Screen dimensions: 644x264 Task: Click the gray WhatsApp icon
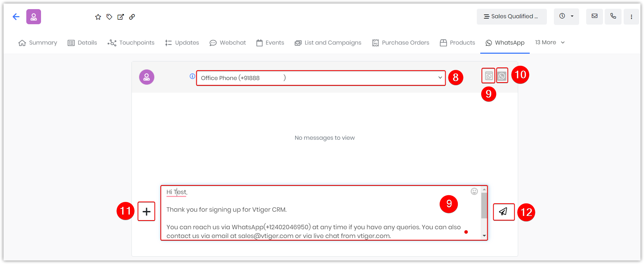click(502, 75)
